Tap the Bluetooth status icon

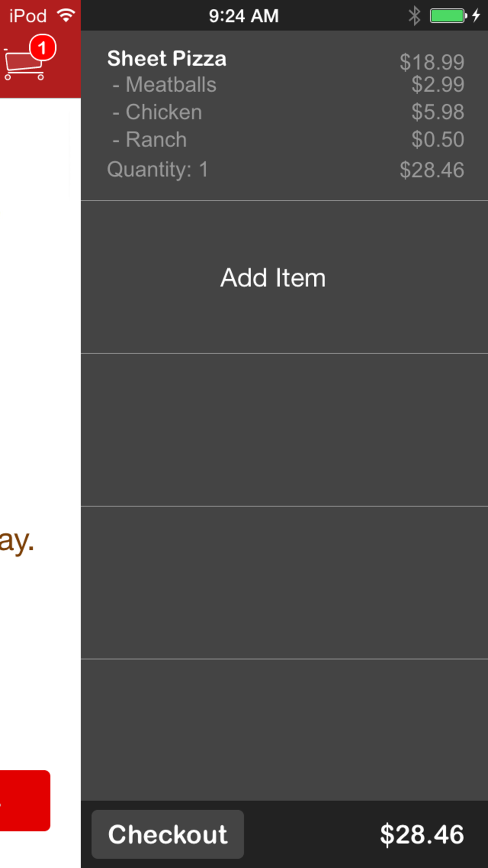(x=414, y=16)
